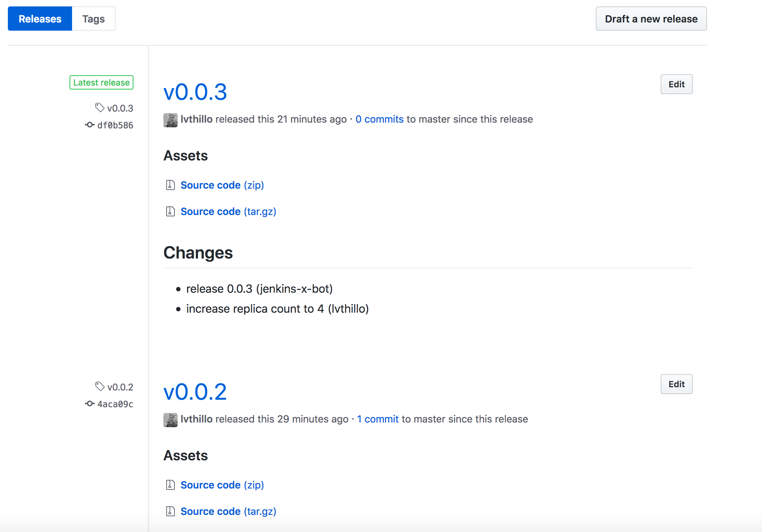762x532 pixels.
Task: Switch to the Tags tab
Action: [x=93, y=18]
